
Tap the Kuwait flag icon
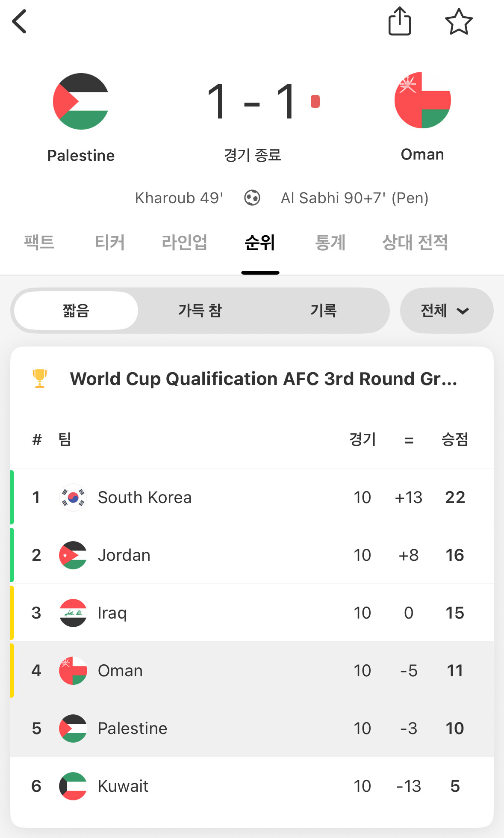point(73,786)
